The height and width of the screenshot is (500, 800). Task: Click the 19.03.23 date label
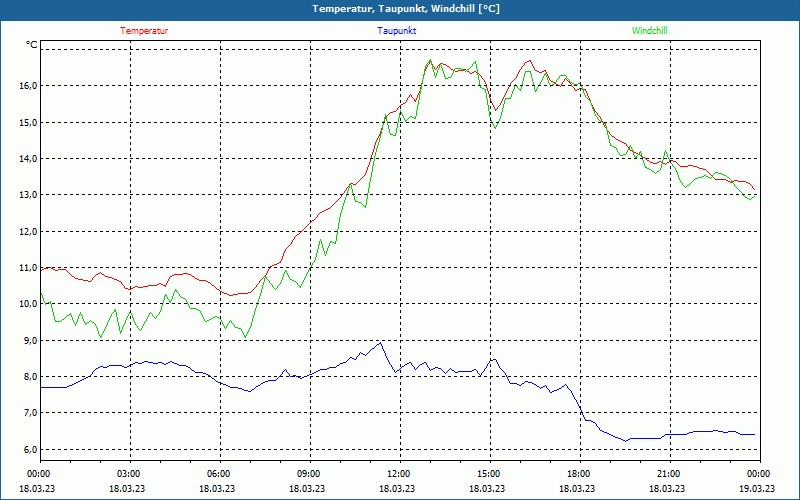pos(758,489)
